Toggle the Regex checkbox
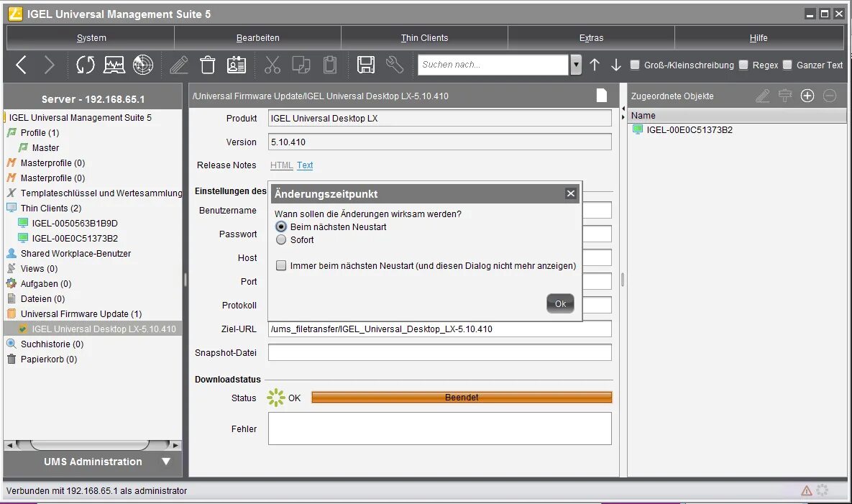Screen dimensions: 852x504 point(743,65)
